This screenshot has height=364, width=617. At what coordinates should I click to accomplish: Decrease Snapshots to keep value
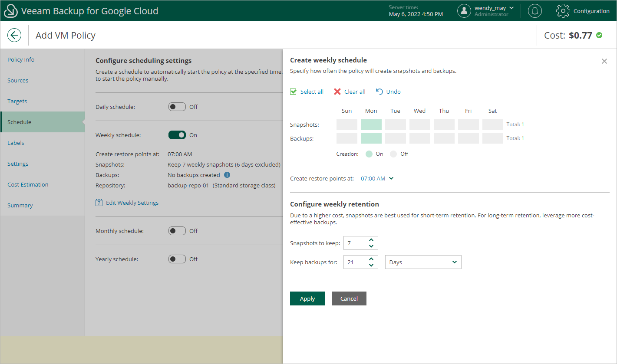click(371, 246)
